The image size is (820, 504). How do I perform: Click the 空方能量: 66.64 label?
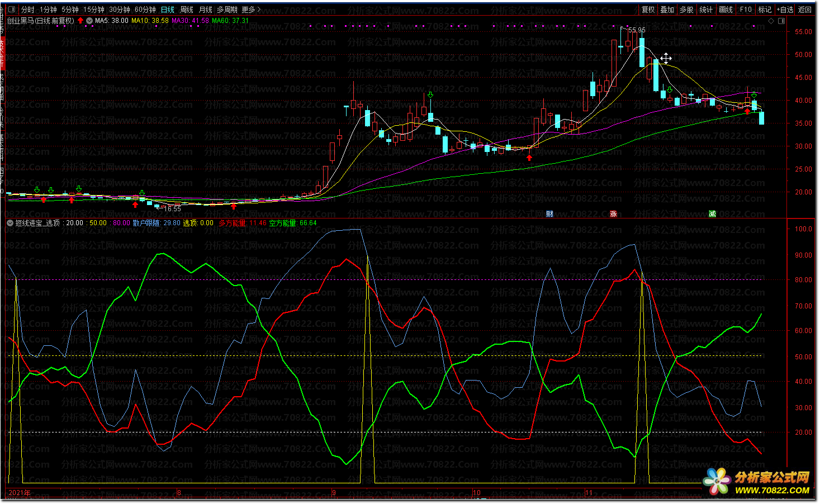tap(293, 223)
